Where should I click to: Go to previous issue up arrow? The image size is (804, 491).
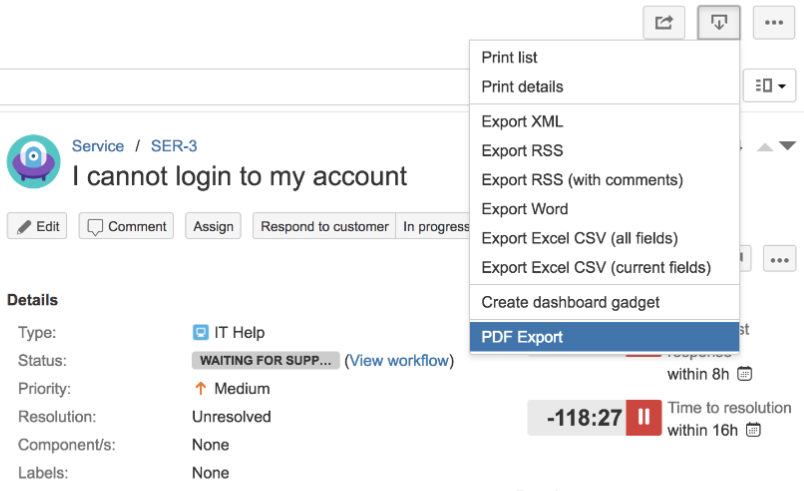(x=765, y=148)
